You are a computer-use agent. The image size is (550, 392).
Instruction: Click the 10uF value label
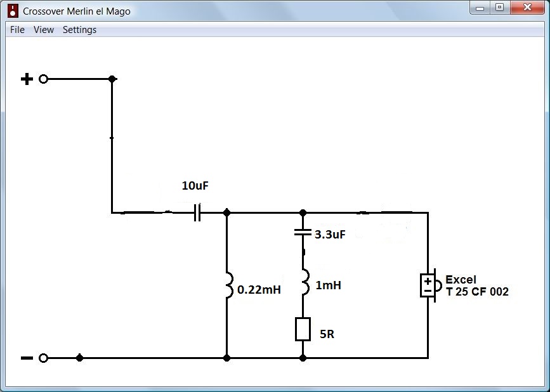click(x=195, y=185)
